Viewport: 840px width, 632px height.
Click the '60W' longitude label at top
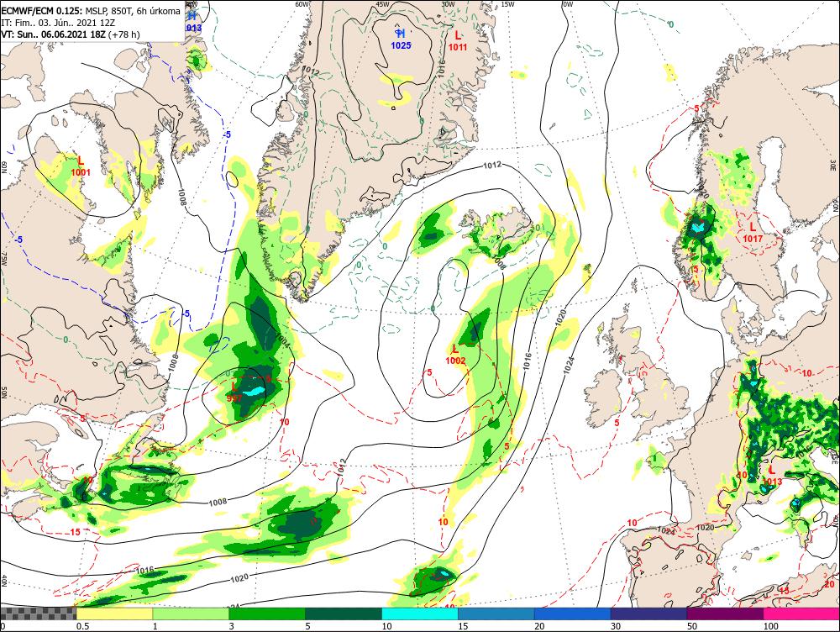click(x=302, y=4)
